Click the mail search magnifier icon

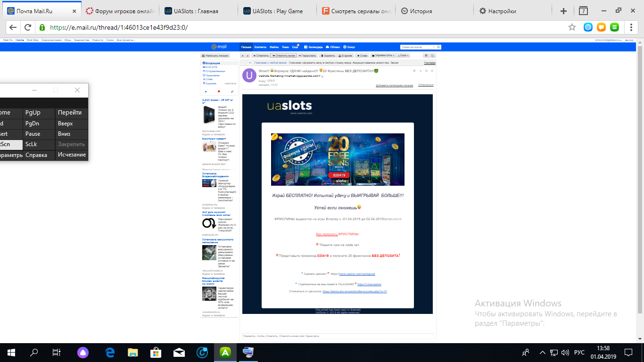point(438,47)
